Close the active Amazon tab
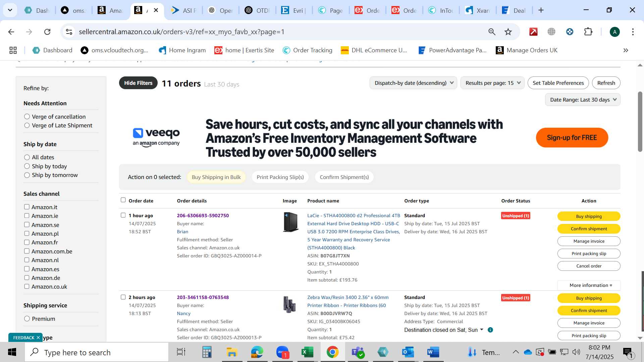Viewport: 644px width, 362px height. (x=156, y=10)
